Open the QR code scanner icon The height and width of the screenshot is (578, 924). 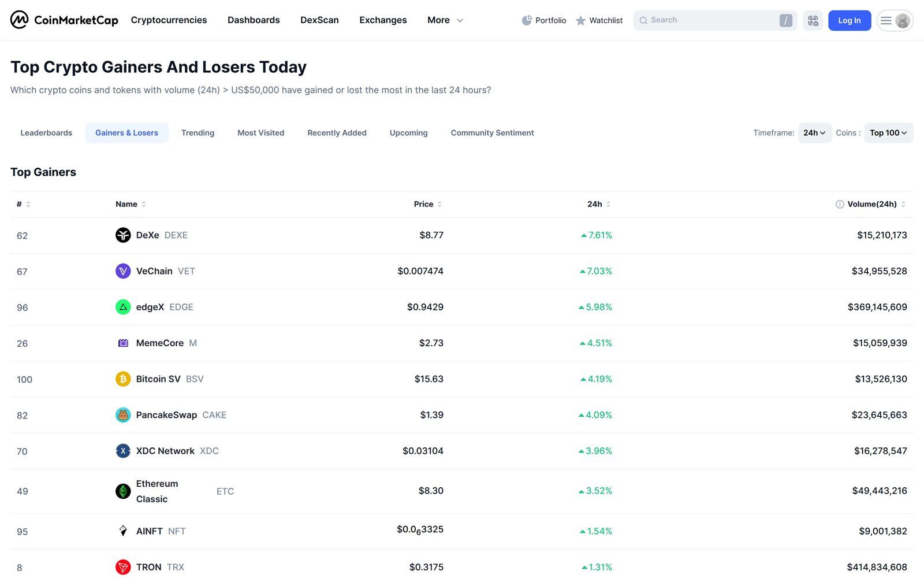[813, 20]
